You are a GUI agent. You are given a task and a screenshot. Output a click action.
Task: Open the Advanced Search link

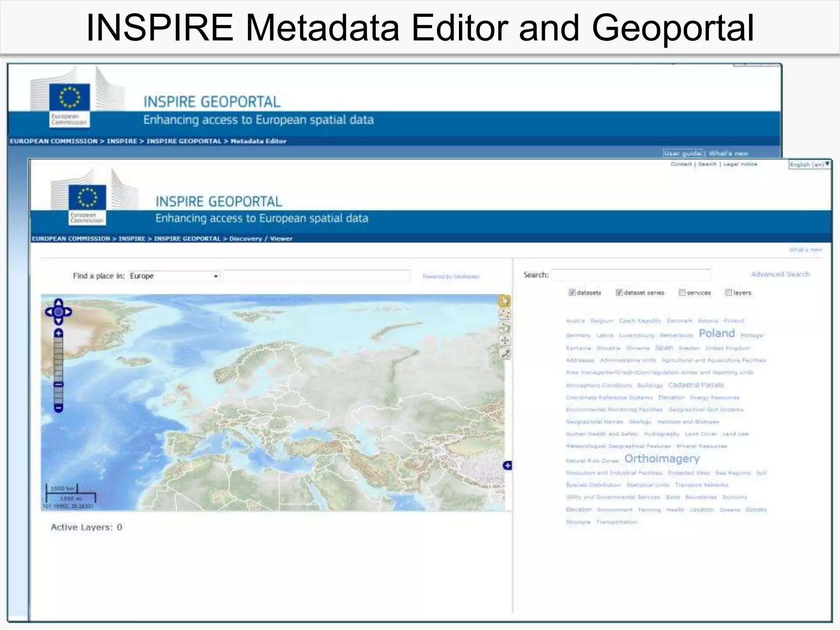coord(781,274)
